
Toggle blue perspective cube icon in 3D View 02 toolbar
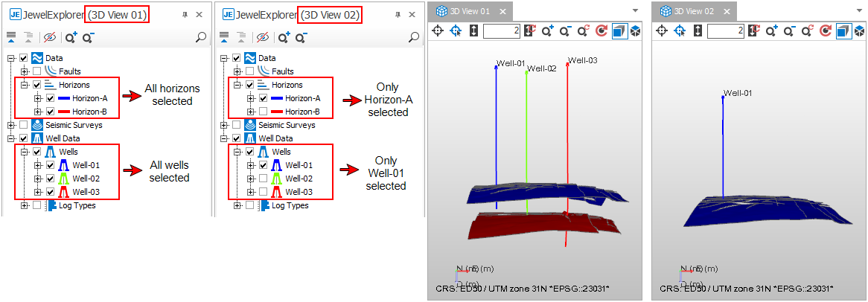click(x=843, y=31)
